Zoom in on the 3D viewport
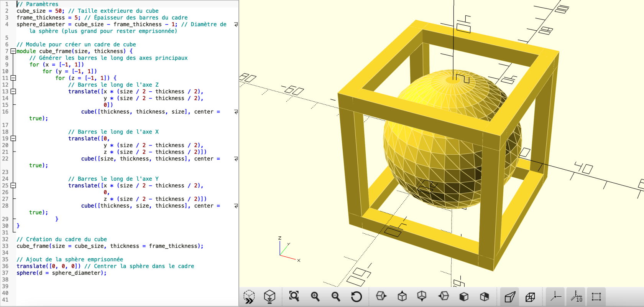The width and height of the screenshot is (644, 307). coord(315,296)
